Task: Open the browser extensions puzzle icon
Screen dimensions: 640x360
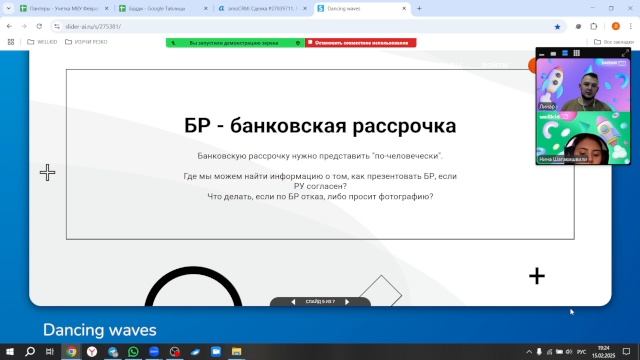Action: coord(594,26)
